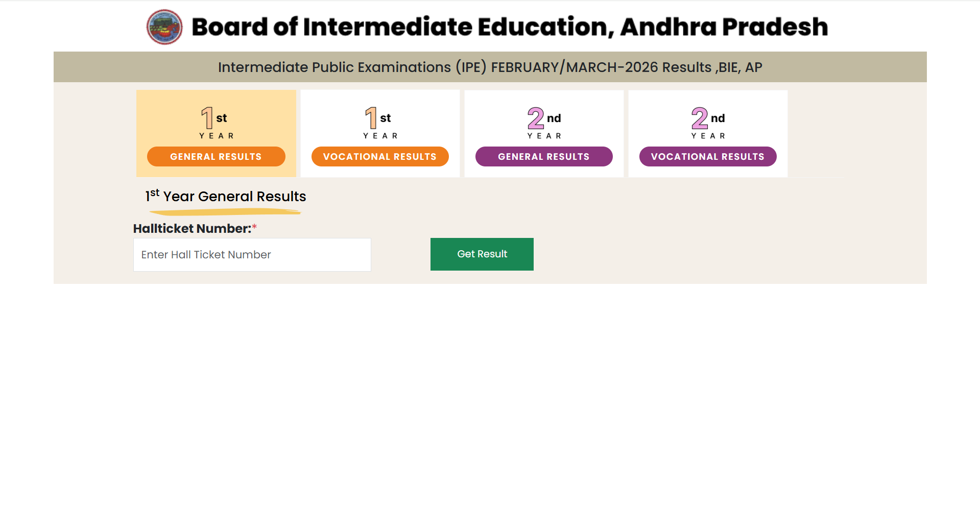980x507 pixels.
Task: Click the Hallticket Number label
Action: [192, 229]
